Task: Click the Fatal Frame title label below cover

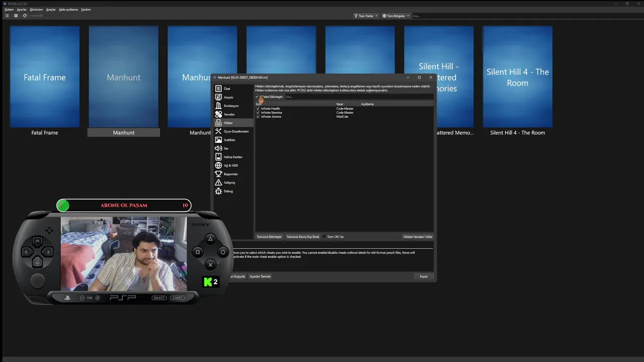Action: 45,133
